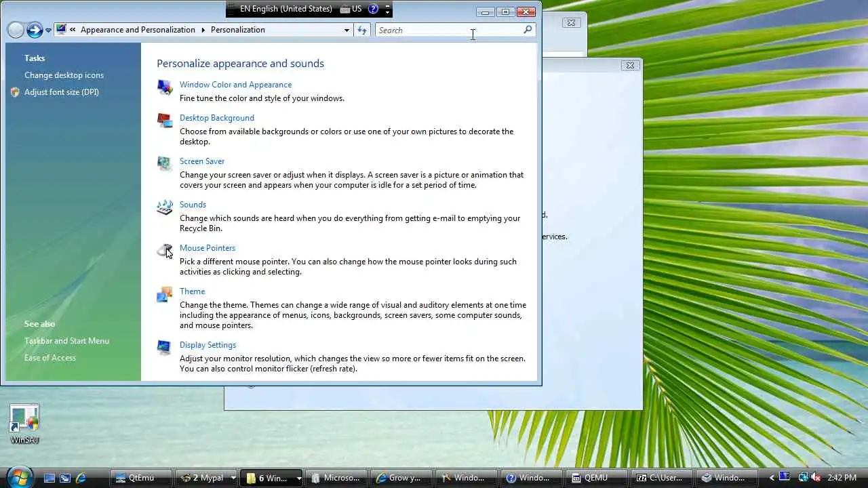Click the 2:42 PM clock
The height and width of the screenshot is (488, 868).
point(842,478)
